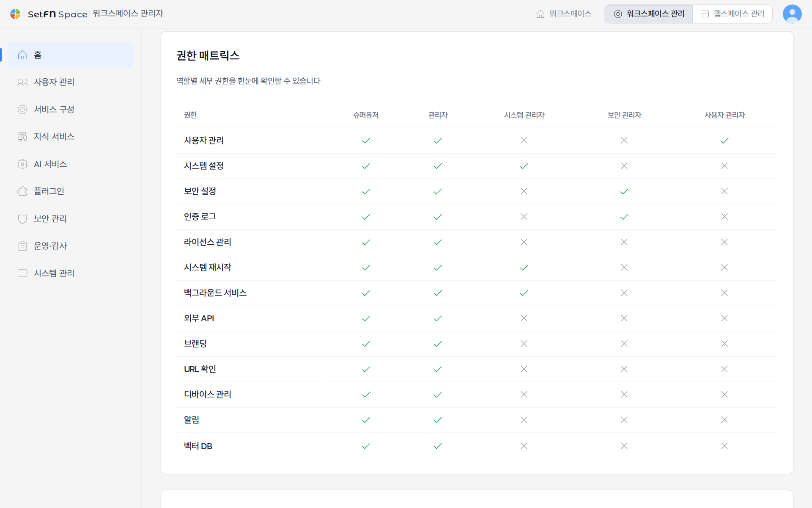The width and height of the screenshot is (812, 508).
Task: Select the 라이선스 관리 row label
Action: click(208, 242)
